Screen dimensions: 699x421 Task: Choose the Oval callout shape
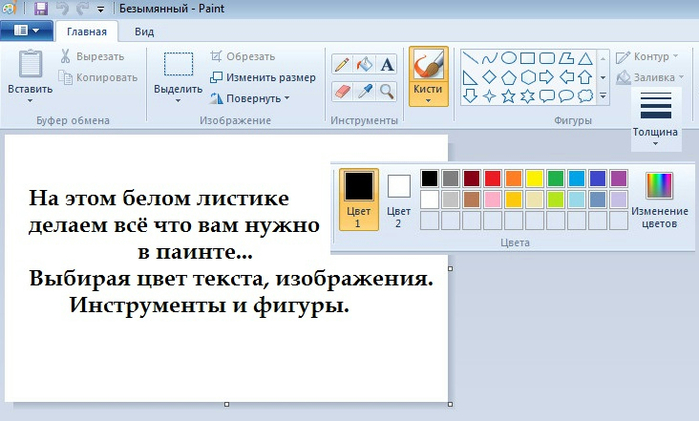pos(566,96)
